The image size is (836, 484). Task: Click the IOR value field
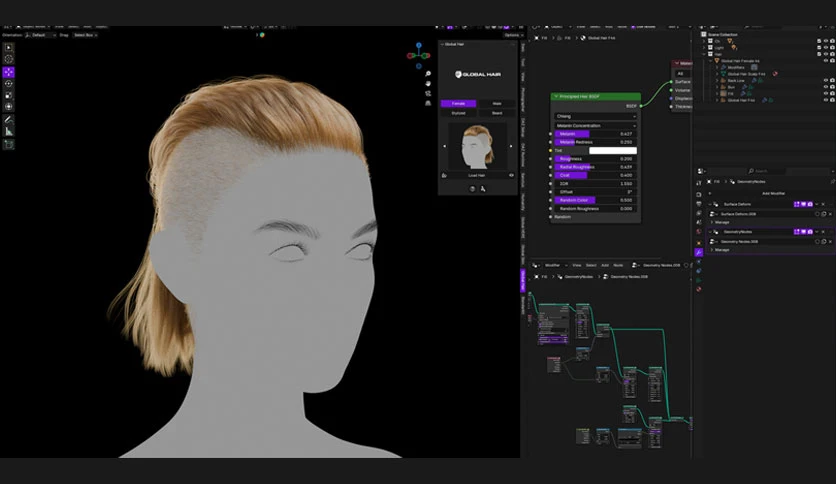pyautogui.click(x=596, y=183)
